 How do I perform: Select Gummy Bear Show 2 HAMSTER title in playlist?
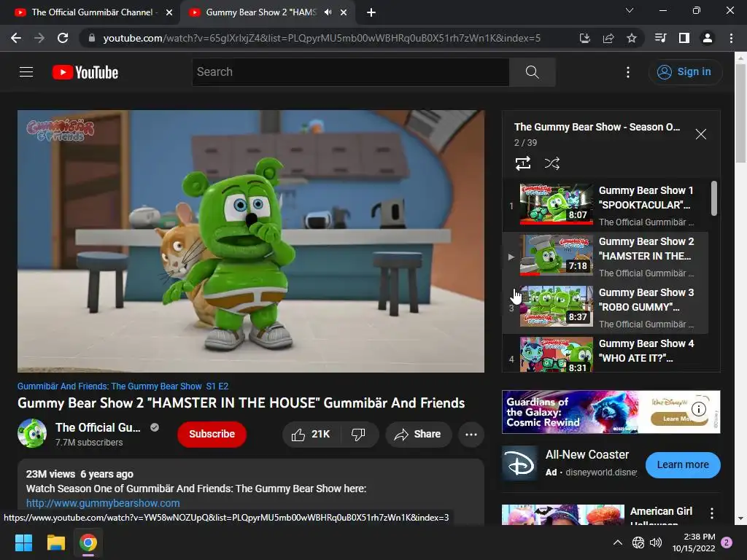(x=646, y=249)
